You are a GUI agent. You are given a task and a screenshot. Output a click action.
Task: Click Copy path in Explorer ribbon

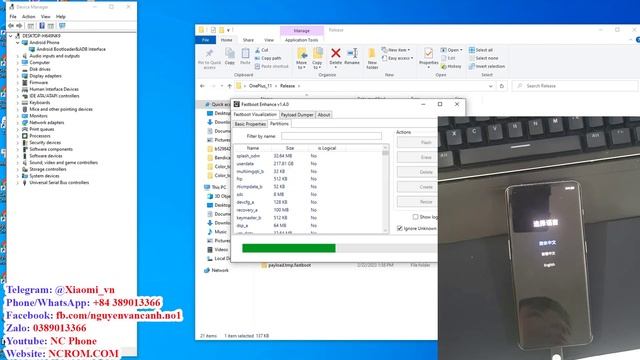(x=268, y=58)
